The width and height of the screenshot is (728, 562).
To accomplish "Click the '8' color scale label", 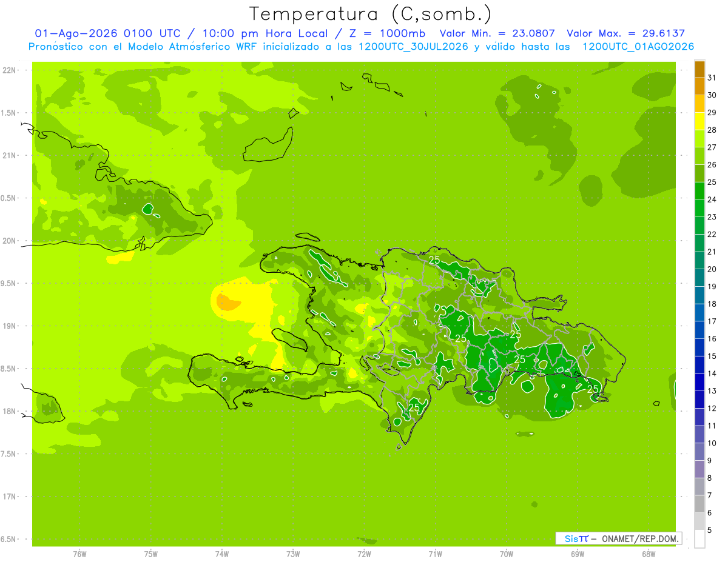I will pyautogui.click(x=709, y=478).
